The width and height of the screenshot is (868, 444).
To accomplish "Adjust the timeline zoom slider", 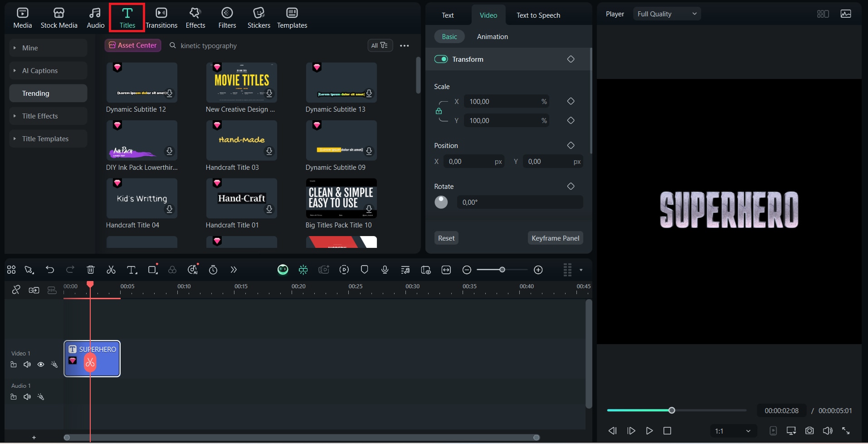I will [x=502, y=270].
